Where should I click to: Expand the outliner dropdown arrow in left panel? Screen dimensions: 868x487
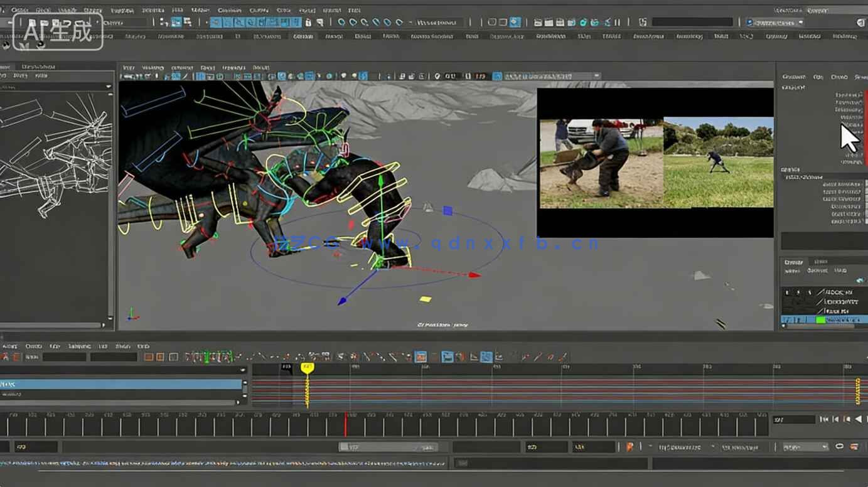pyautogui.click(x=108, y=87)
